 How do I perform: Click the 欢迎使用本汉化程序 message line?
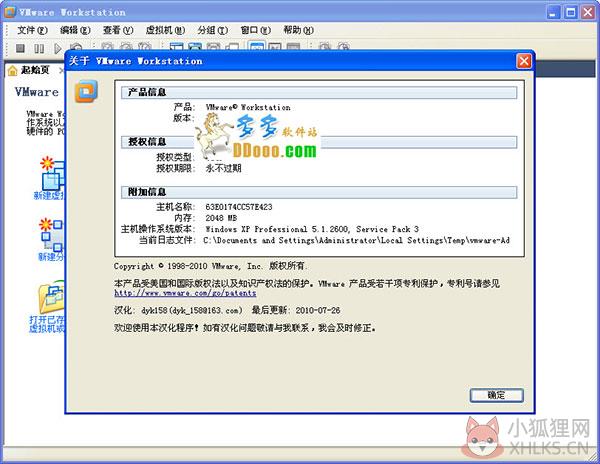[245, 328]
